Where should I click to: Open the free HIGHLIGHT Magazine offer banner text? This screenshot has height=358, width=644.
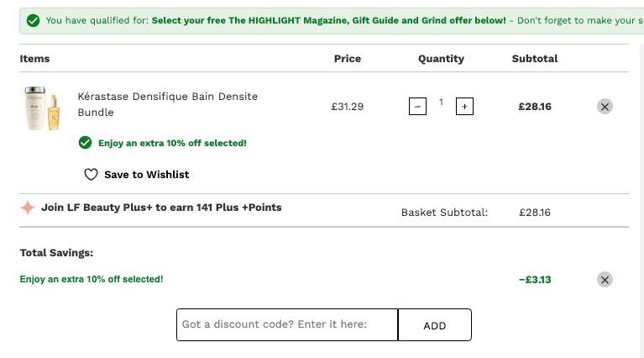[x=328, y=20]
